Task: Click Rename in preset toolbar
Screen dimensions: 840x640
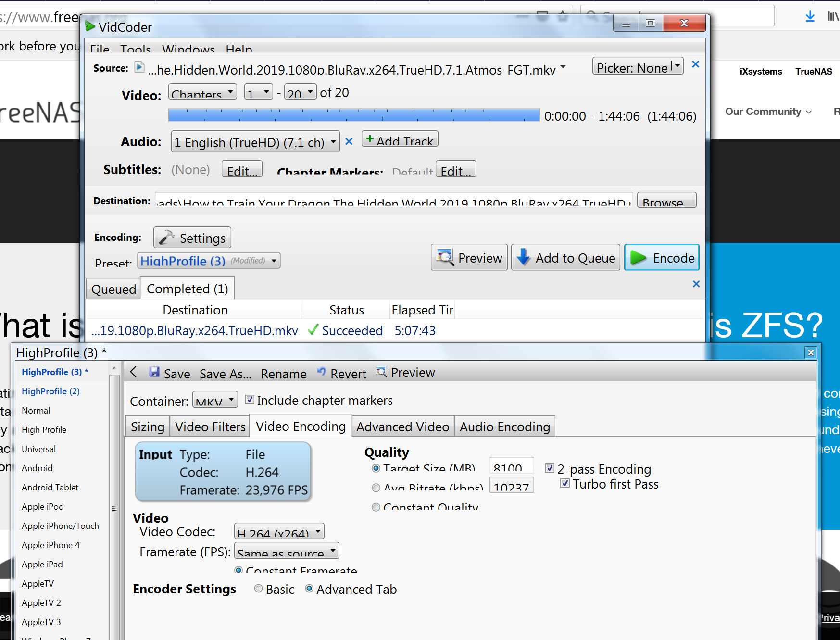Action: click(284, 374)
